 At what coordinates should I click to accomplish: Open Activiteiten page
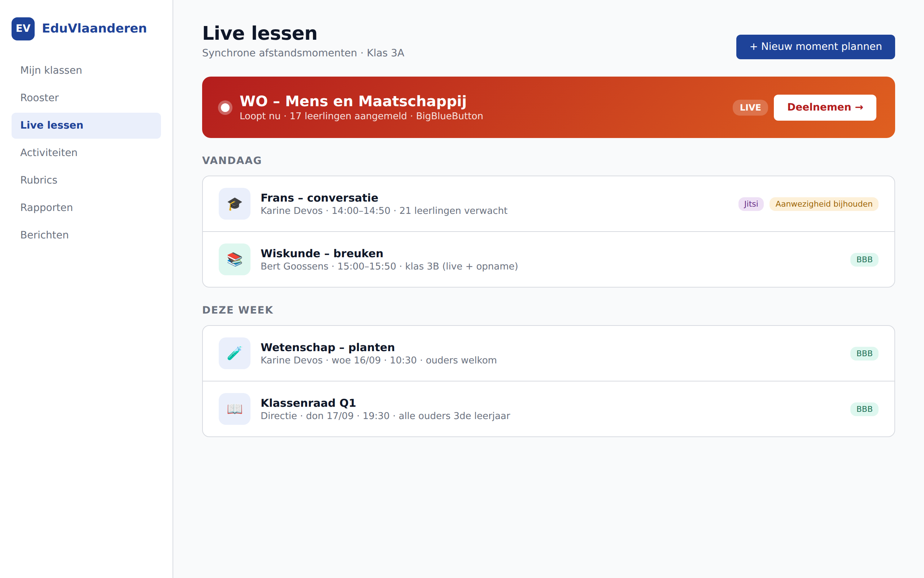point(86,153)
